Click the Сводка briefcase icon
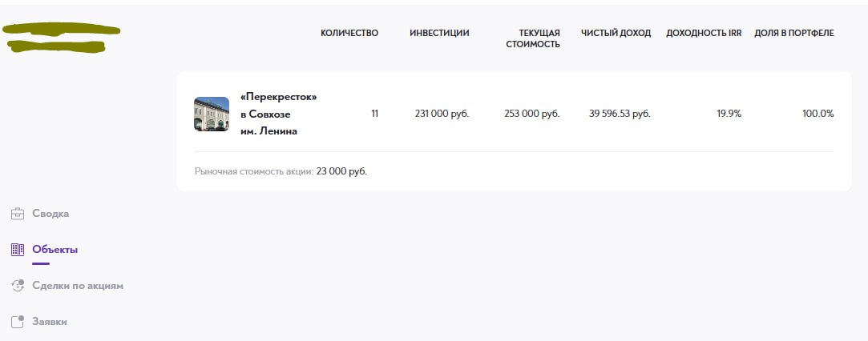 click(x=18, y=214)
